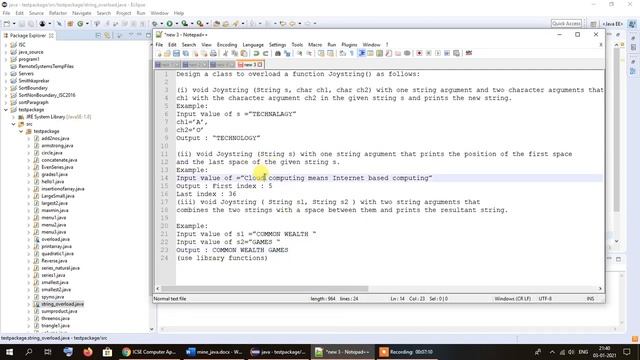Toggle Word Wrap in Notepad++ toolbar
Viewport: 640px width, 360px height.
(x=342, y=53)
